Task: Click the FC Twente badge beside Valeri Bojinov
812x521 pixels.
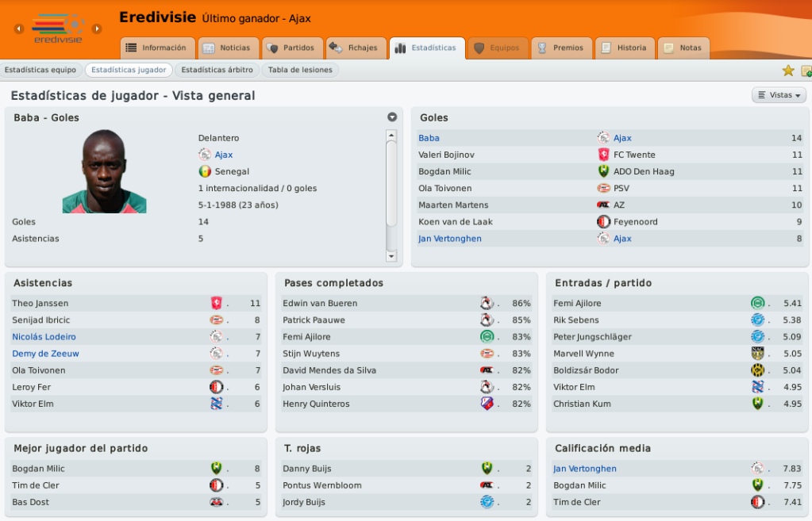Action: 603,155
